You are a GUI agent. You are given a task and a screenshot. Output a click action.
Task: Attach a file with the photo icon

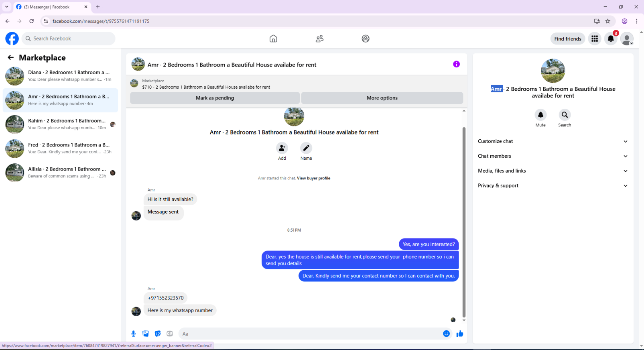146,334
